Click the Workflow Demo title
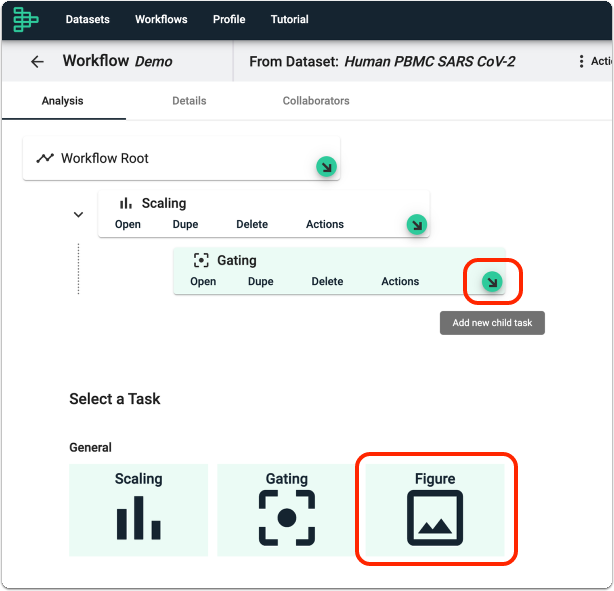614x591 pixels. (117, 61)
